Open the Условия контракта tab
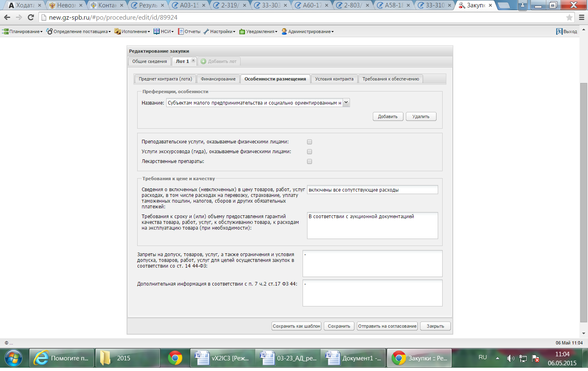This screenshot has height=371, width=588. [x=334, y=79]
